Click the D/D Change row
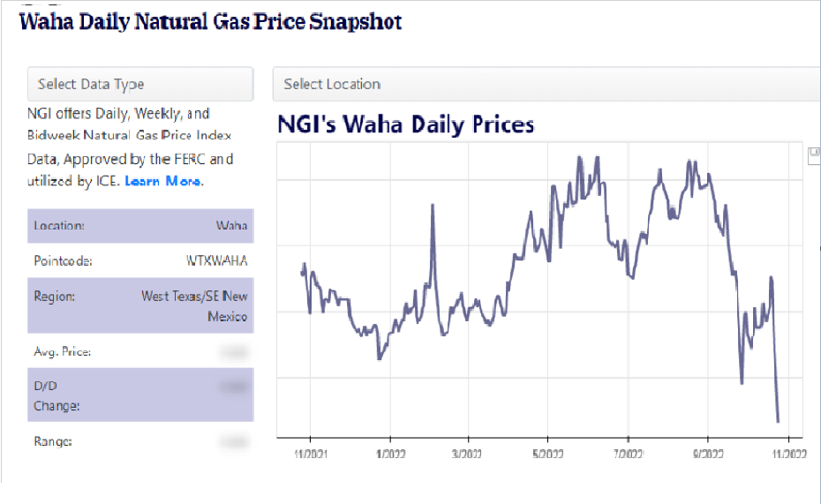Screen dimensions: 821x504 [140, 395]
